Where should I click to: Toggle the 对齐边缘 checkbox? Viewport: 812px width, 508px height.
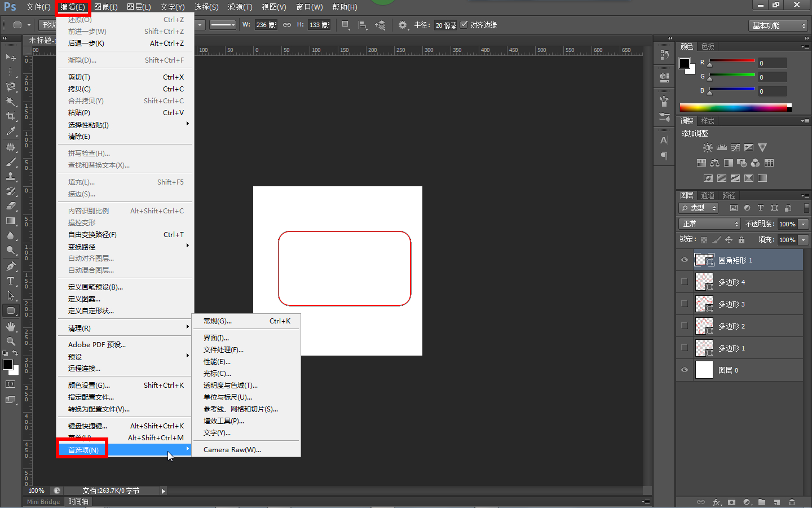pyautogui.click(x=464, y=24)
